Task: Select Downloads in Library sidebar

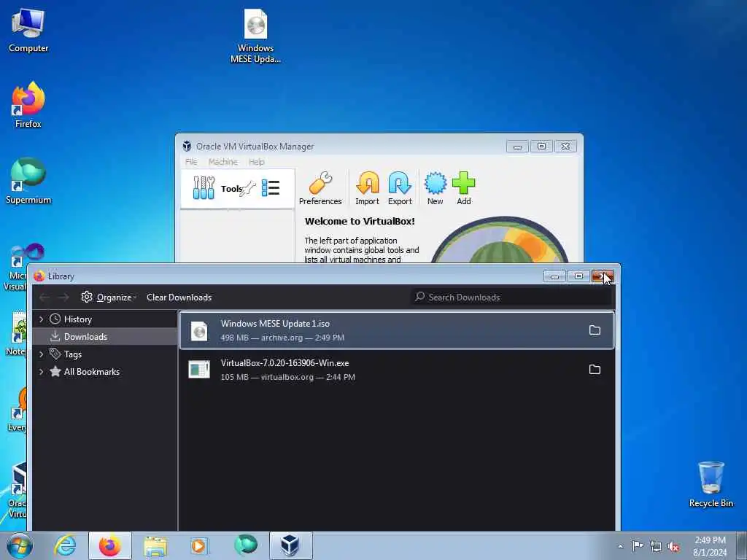Action: 105,337
